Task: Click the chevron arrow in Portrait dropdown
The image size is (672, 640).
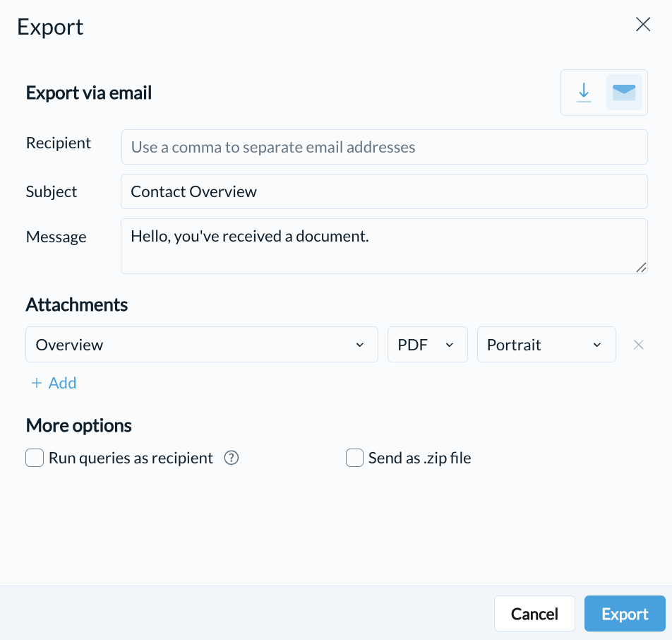Action: pyautogui.click(x=597, y=345)
